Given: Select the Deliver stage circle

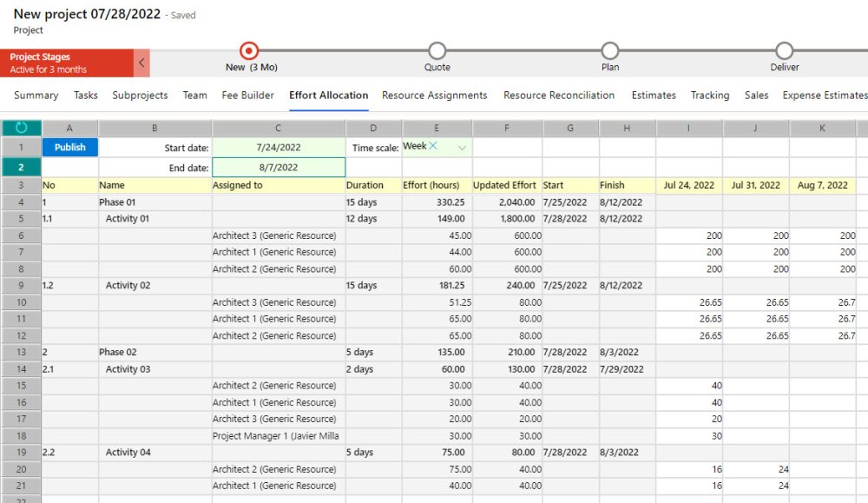Looking at the screenshot, I should (x=784, y=51).
